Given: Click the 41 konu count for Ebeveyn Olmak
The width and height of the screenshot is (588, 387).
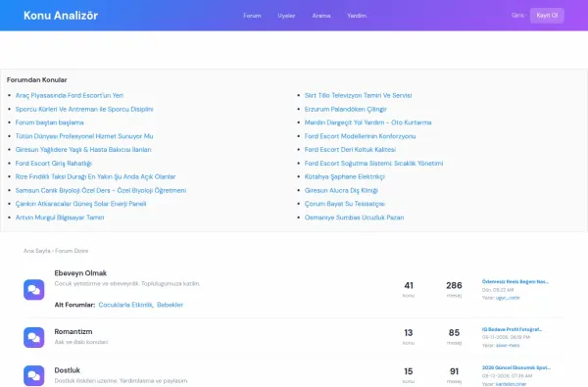Looking at the screenshot, I should [409, 286].
